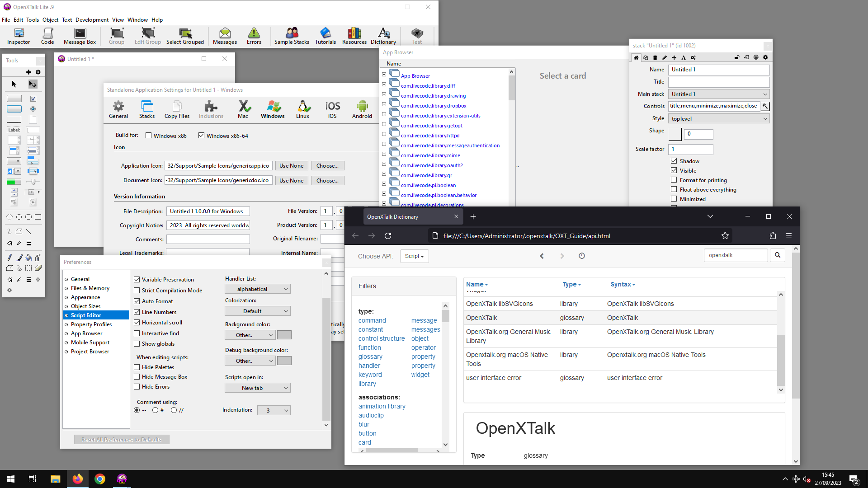This screenshot has height=488, width=868.
Task: Open the Development menu
Action: (x=92, y=20)
